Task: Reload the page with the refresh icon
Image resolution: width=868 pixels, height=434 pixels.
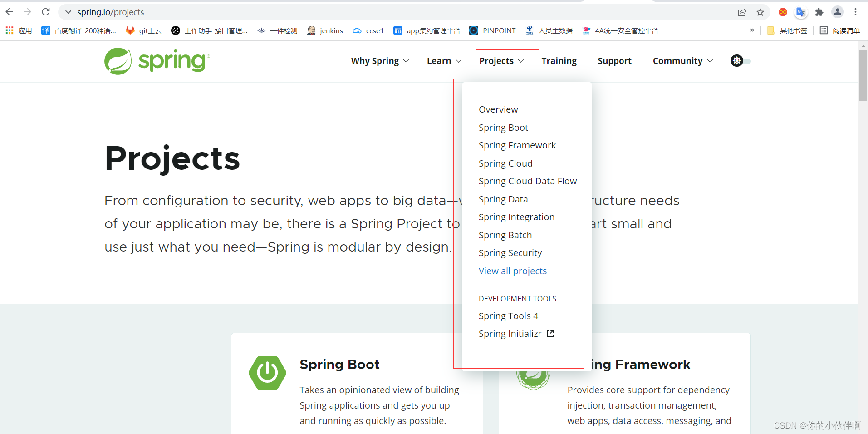Action: point(45,12)
